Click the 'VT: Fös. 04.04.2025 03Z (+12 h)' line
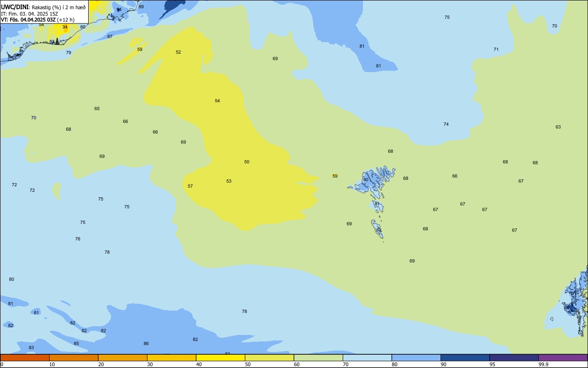 click(x=38, y=20)
